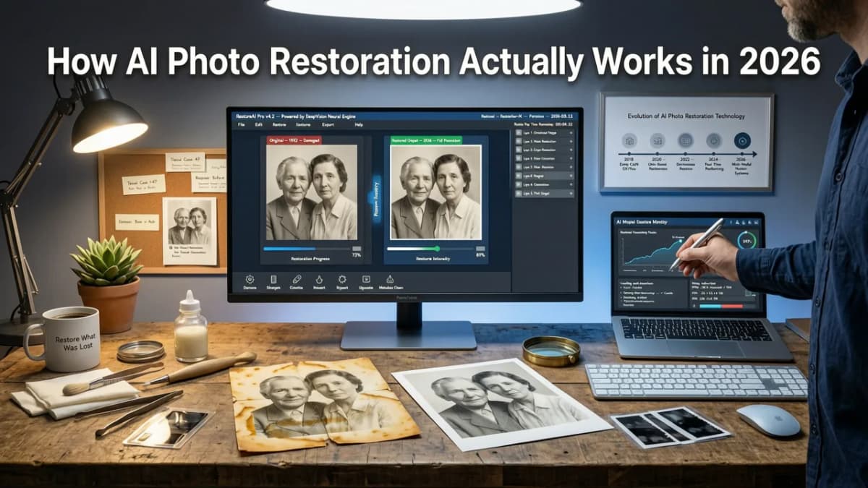Select the Colorize brush tool icon
Screen dimensions: 868x488
(x=297, y=279)
